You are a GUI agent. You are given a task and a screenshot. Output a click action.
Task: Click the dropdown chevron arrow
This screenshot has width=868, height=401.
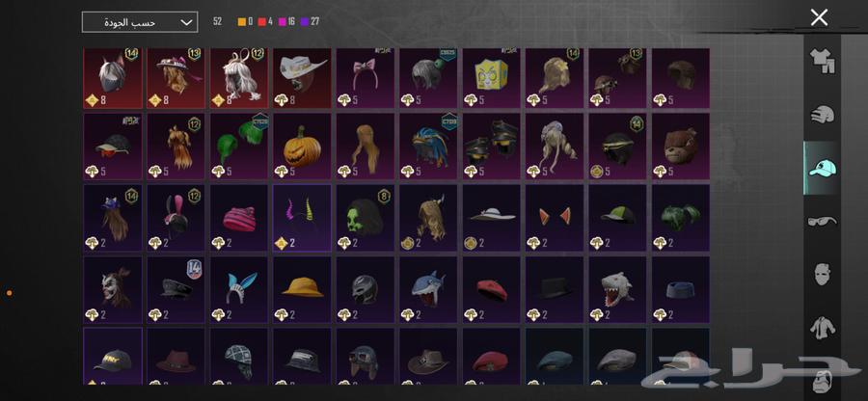point(187,23)
